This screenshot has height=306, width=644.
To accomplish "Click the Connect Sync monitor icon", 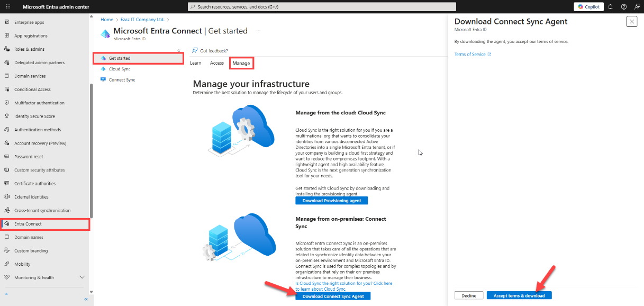I will 103,79.
